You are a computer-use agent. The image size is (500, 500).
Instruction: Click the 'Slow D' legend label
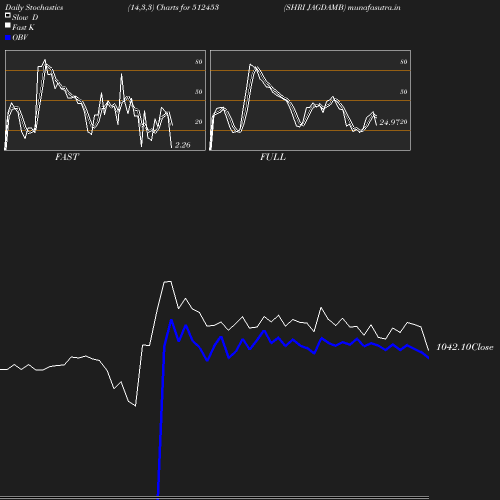click(x=25, y=17)
